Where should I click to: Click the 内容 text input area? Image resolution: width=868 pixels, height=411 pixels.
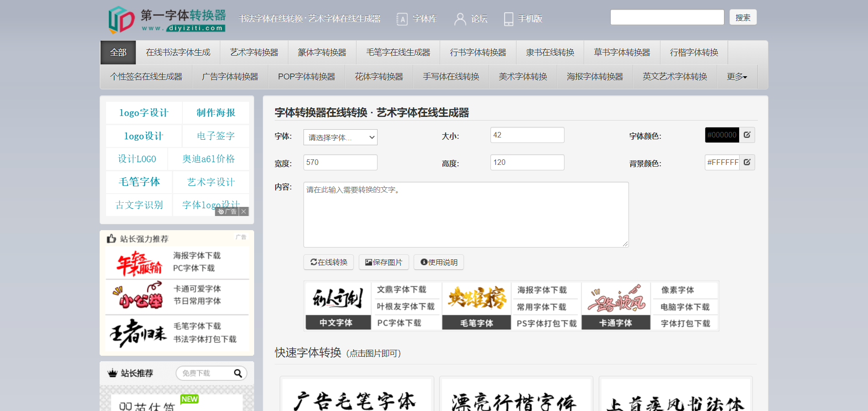[x=466, y=215]
